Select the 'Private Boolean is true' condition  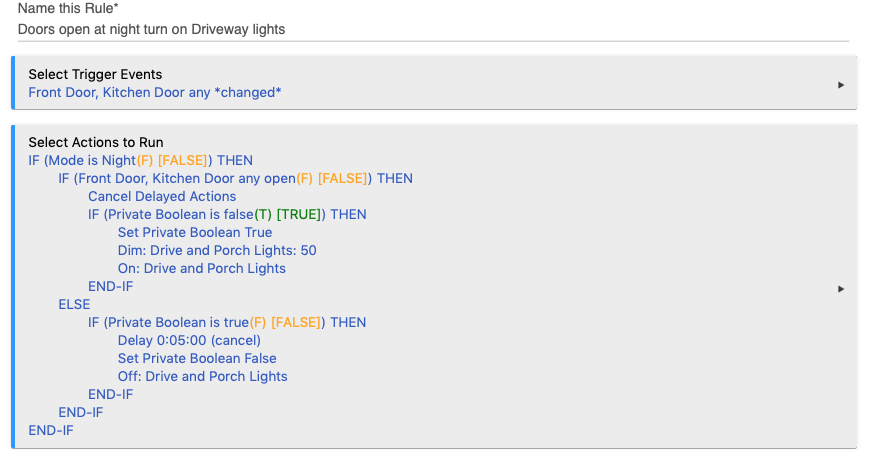click(178, 322)
